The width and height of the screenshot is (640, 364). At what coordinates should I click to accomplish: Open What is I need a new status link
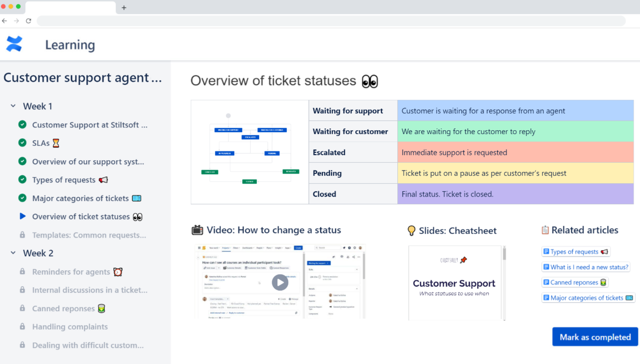click(x=589, y=267)
